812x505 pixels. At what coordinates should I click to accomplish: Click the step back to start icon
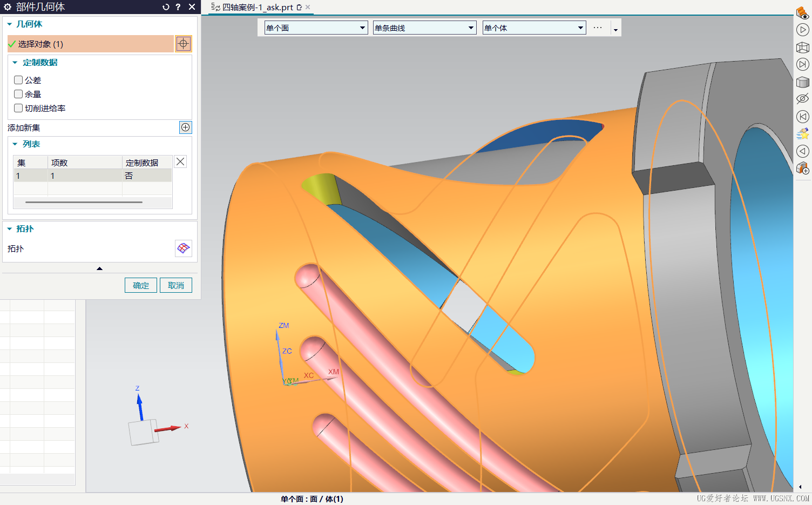coord(802,117)
